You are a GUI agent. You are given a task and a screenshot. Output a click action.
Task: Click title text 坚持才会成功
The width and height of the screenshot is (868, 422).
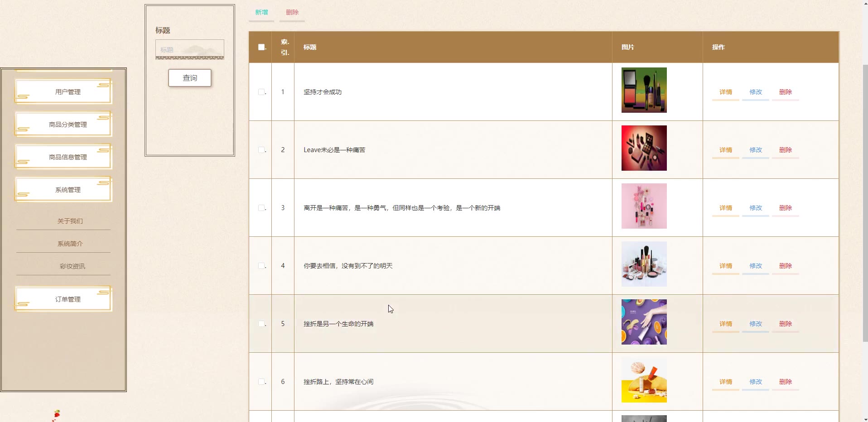(x=323, y=92)
